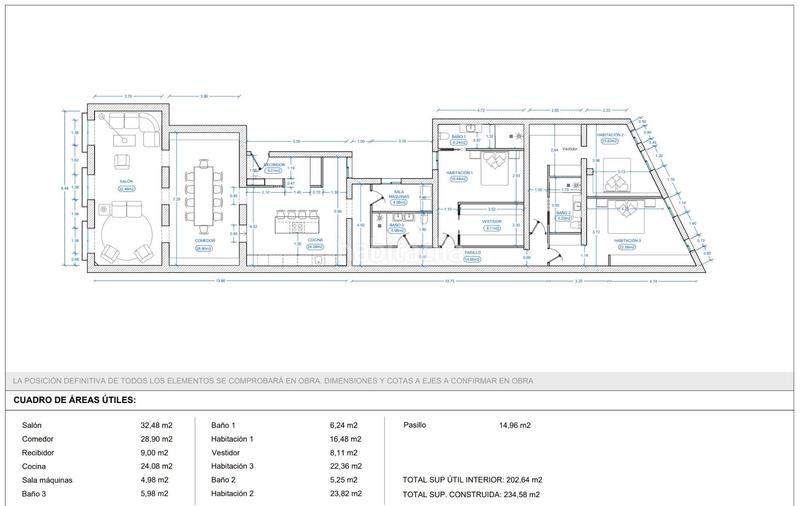Click the Sala Máquinas label on the plan
Viewport: 800px width, 506px height.
click(397, 194)
